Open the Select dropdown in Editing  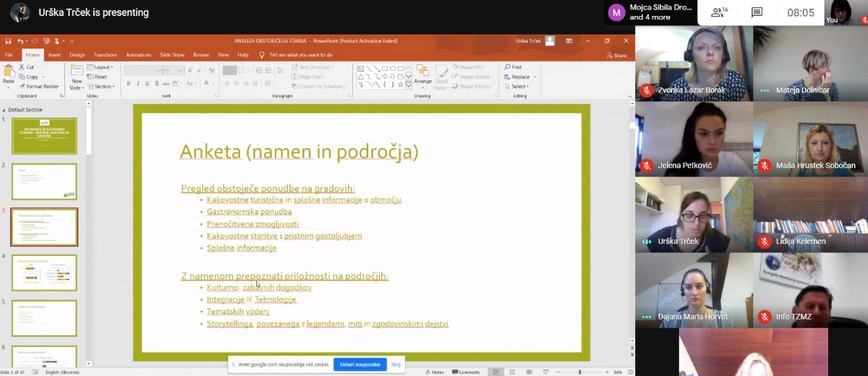click(x=517, y=86)
